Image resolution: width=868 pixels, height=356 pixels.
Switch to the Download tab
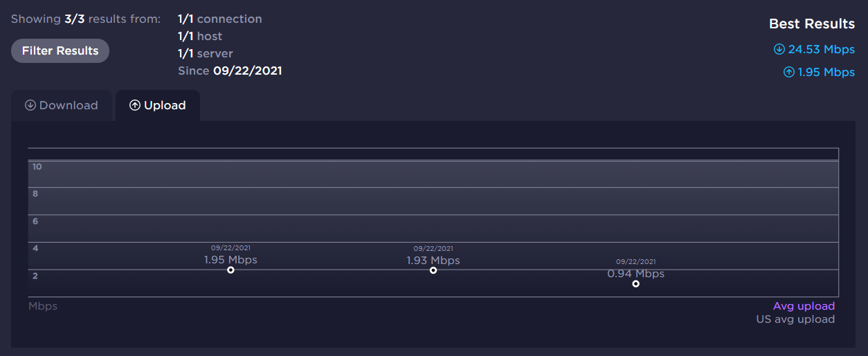[62, 105]
